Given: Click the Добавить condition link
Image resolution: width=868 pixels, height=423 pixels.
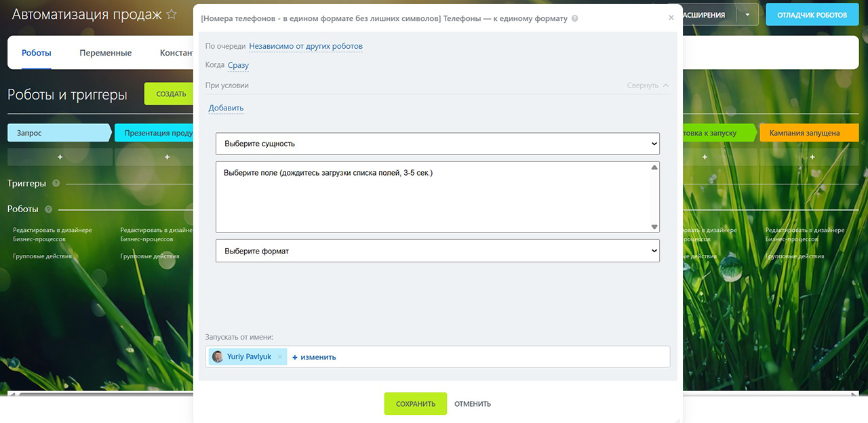Looking at the screenshot, I should (x=226, y=108).
